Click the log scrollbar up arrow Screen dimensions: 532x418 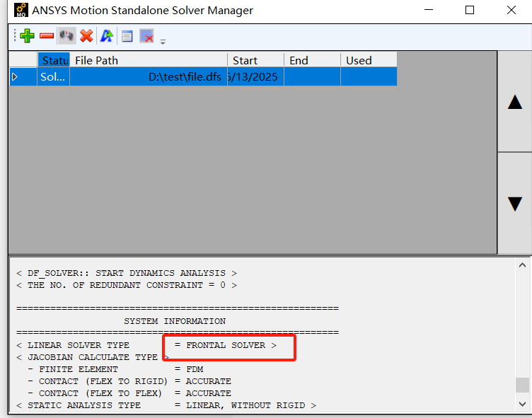[523, 265]
